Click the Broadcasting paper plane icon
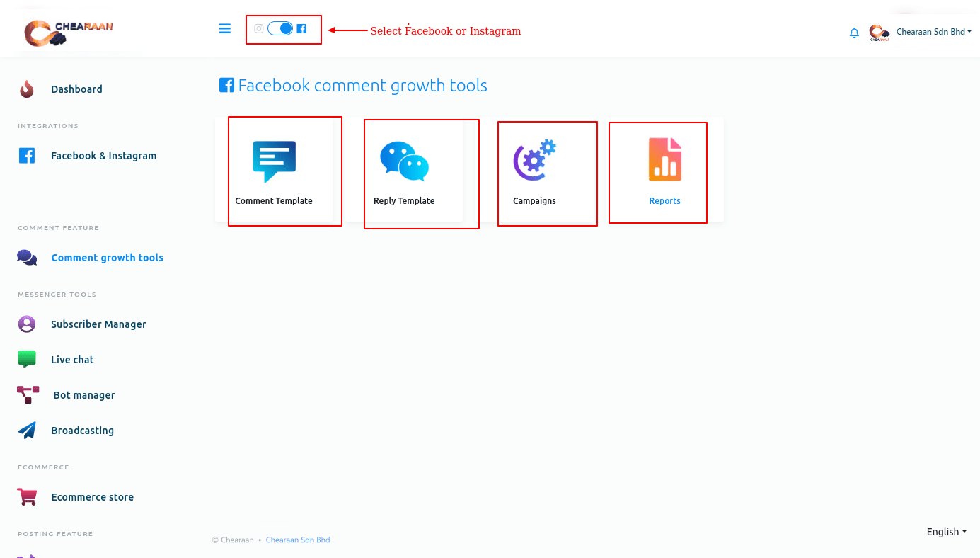This screenshot has height=558, width=980. [x=28, y=431]
